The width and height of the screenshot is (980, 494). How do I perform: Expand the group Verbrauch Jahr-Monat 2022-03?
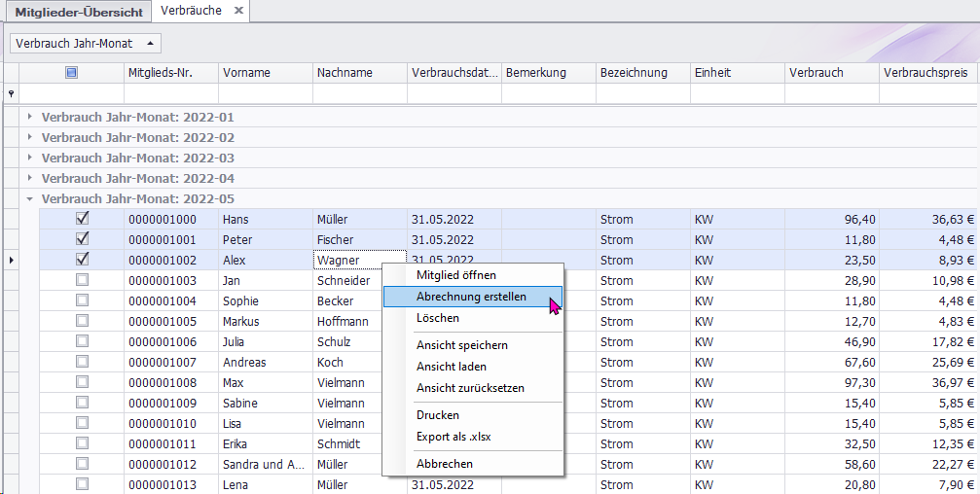click(29, 158)
